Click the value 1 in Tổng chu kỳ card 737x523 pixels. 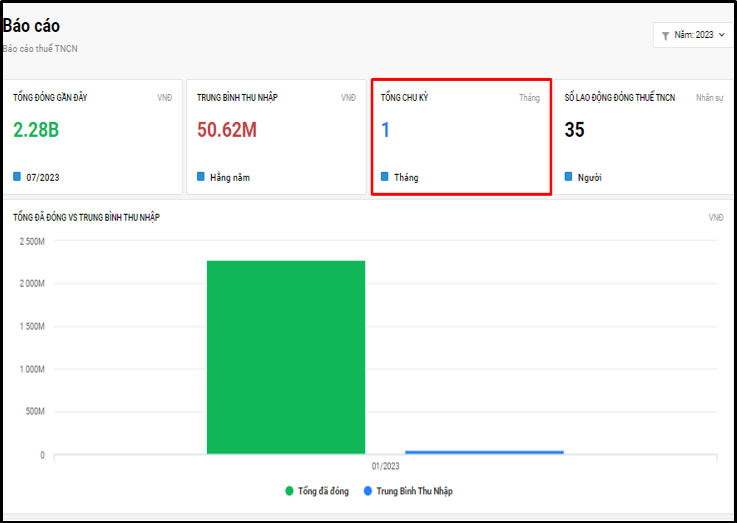385,130
